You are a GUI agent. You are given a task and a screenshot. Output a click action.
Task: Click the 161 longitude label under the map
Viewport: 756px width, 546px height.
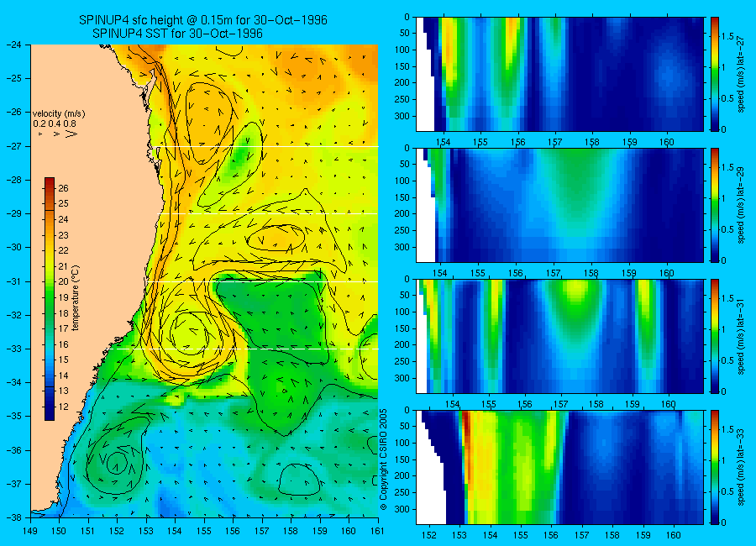(377, 531)
